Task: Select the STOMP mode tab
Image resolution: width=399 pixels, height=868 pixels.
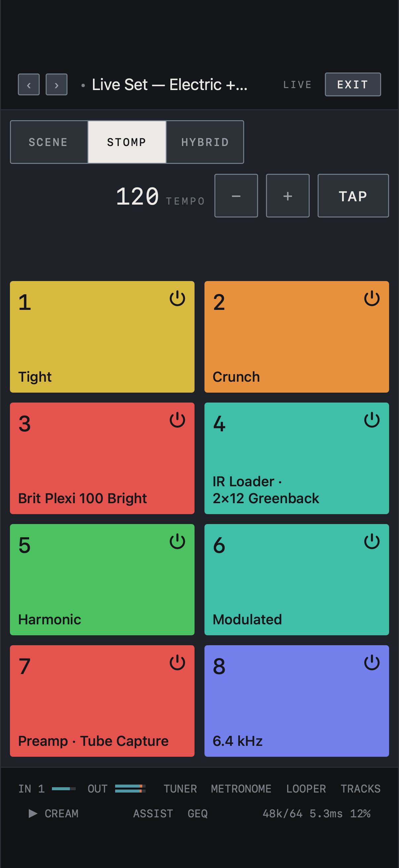Action: 127,142
